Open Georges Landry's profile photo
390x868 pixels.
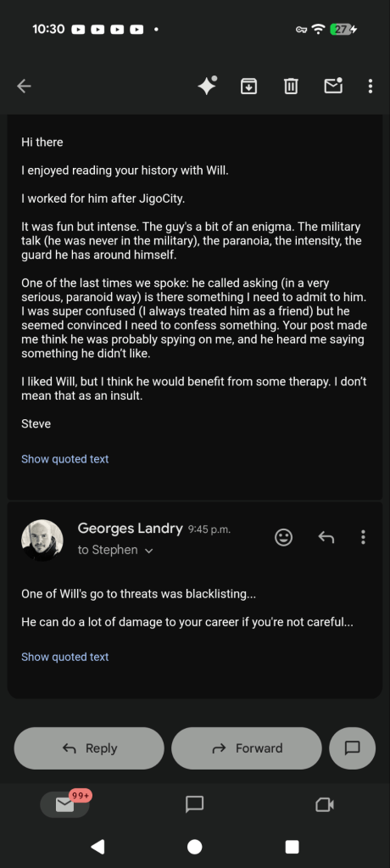pos(42,540)
